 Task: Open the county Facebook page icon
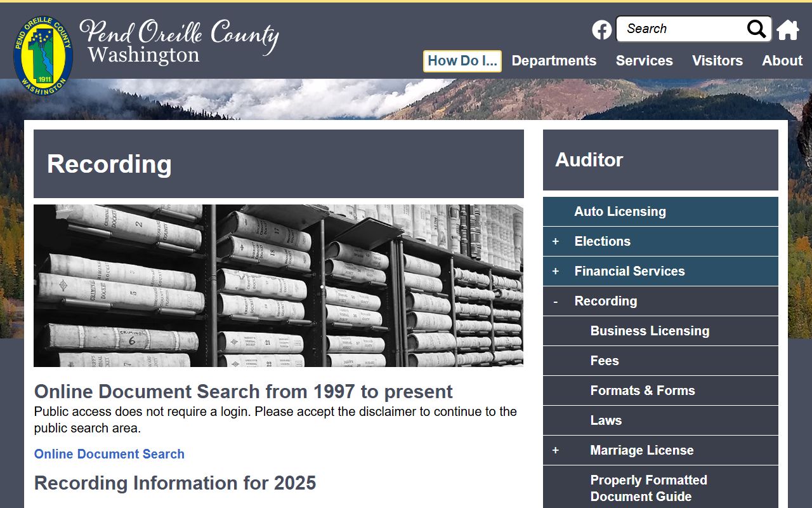[x=602, y=29]
